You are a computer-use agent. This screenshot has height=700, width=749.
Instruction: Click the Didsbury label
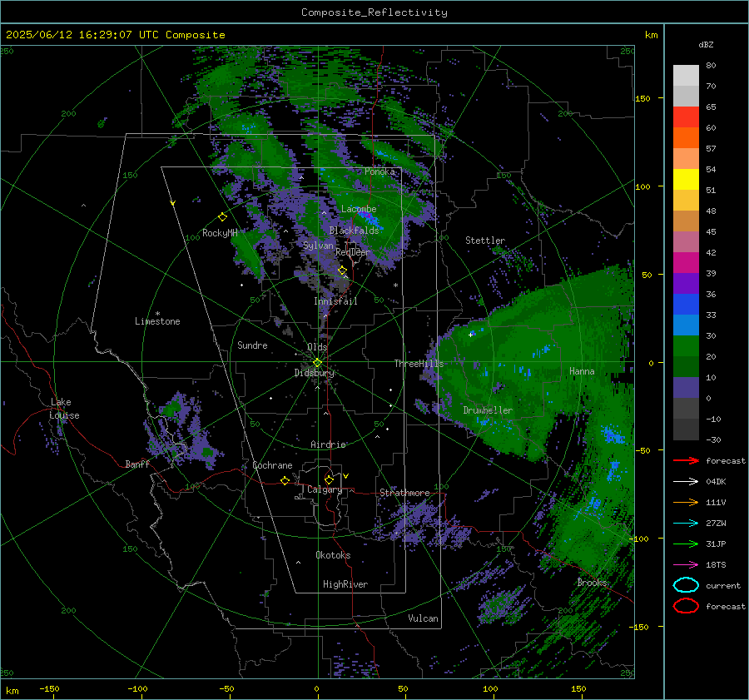[314, 373]
